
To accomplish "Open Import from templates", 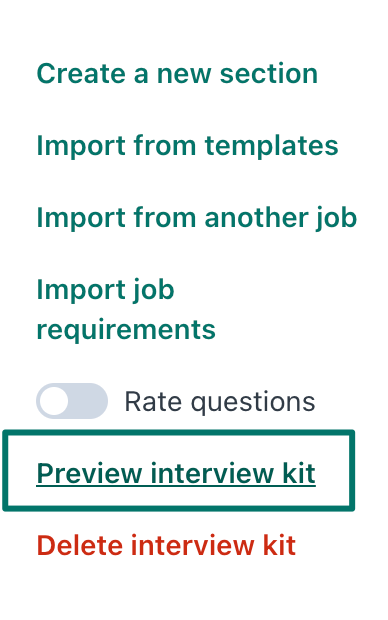I will 187,146.
